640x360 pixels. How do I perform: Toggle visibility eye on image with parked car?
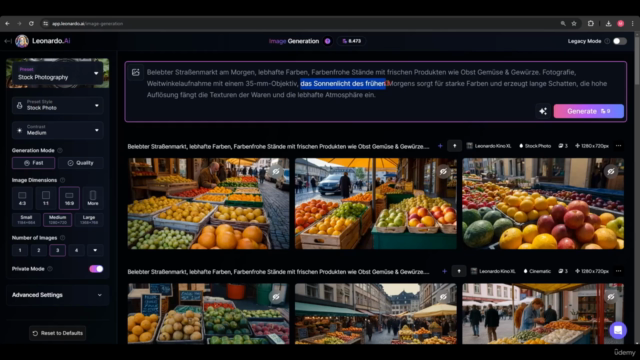click(x=443, y=171)
